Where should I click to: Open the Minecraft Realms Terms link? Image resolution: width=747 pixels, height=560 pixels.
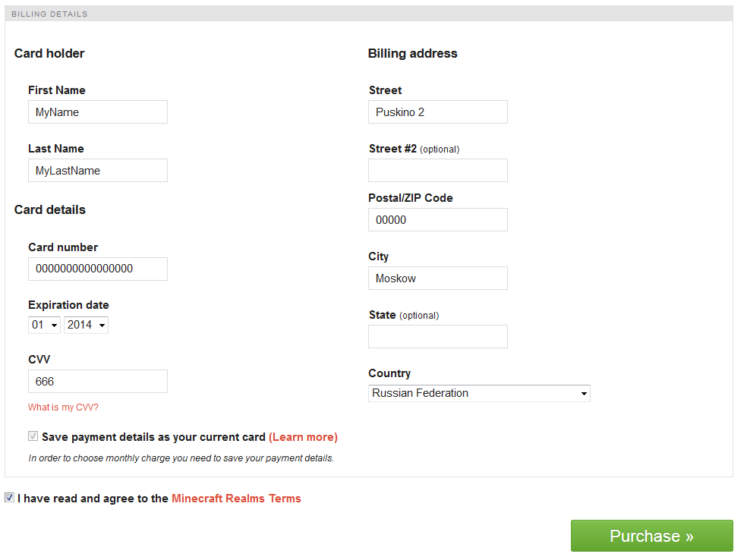236,499
